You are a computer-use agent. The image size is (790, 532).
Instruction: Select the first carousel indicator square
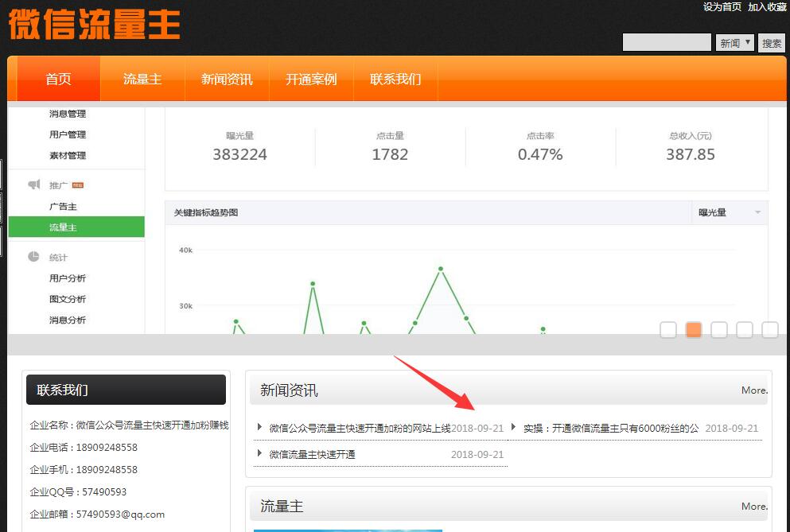tap(668, 329)
